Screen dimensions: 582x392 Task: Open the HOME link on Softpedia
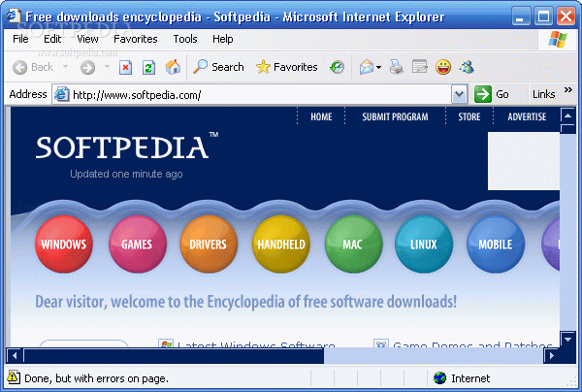click(x=321, y=117)
